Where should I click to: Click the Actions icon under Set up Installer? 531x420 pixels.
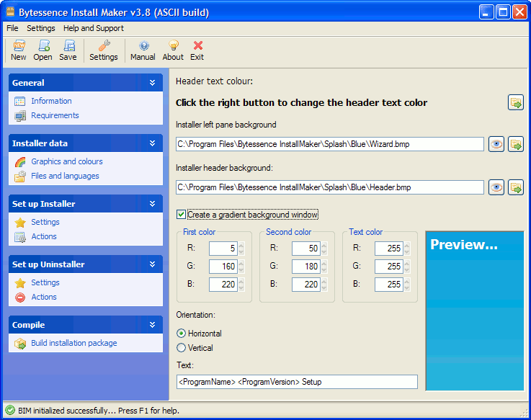[20, 237]
